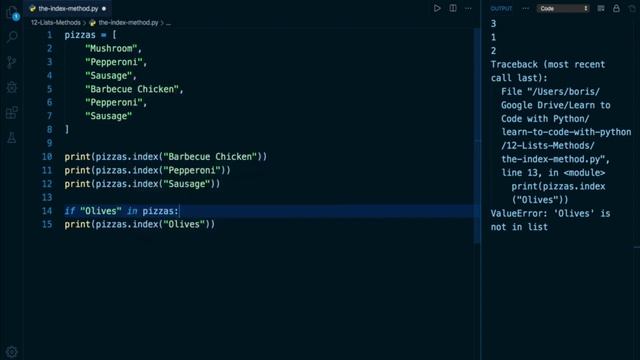Image resolution: width=640 pixels, height=360 pixels.
Task: Click line number 10 in the gutter
Action: click(47, 157)
